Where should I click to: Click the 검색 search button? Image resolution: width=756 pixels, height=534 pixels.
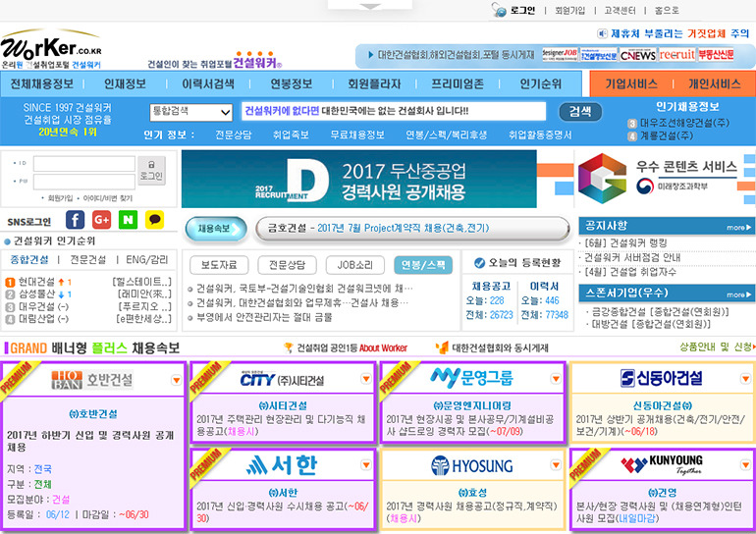580,112
